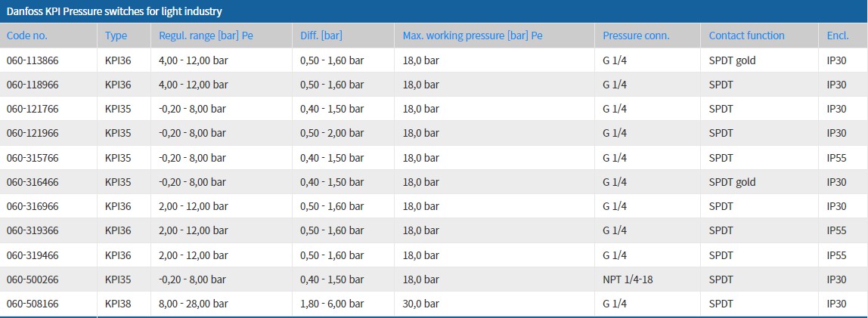Click 18,0 bar in the 060-121966 row
Viewport: 868px width, 318px height.
[x=420, y=133]
